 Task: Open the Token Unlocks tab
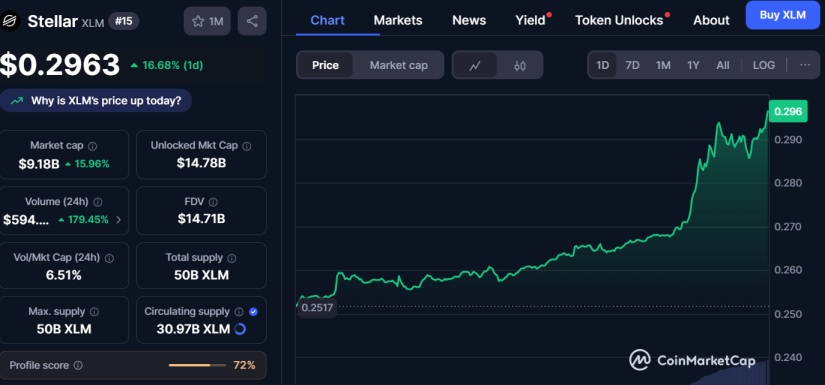(619, 20)
